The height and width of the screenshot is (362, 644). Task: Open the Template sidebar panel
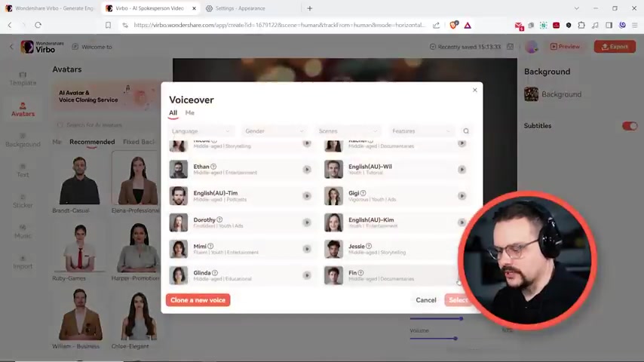pyautogui.click(x=23, y=79)
